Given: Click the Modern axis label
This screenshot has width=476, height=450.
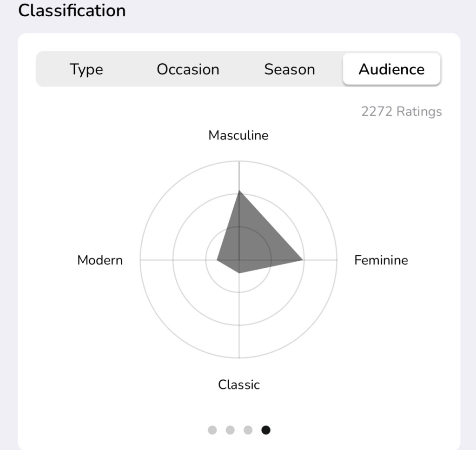Looking at the screenshot, I should point(100,260).
